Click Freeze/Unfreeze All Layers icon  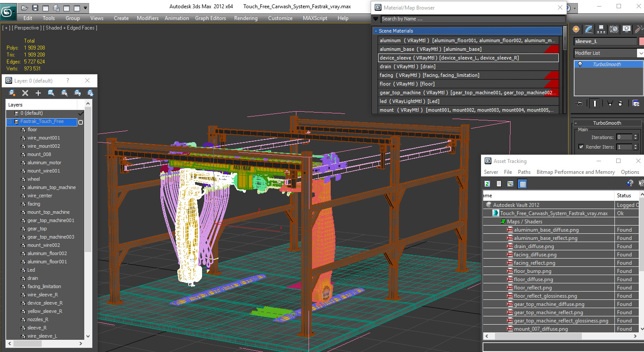(x=90, y=93)
